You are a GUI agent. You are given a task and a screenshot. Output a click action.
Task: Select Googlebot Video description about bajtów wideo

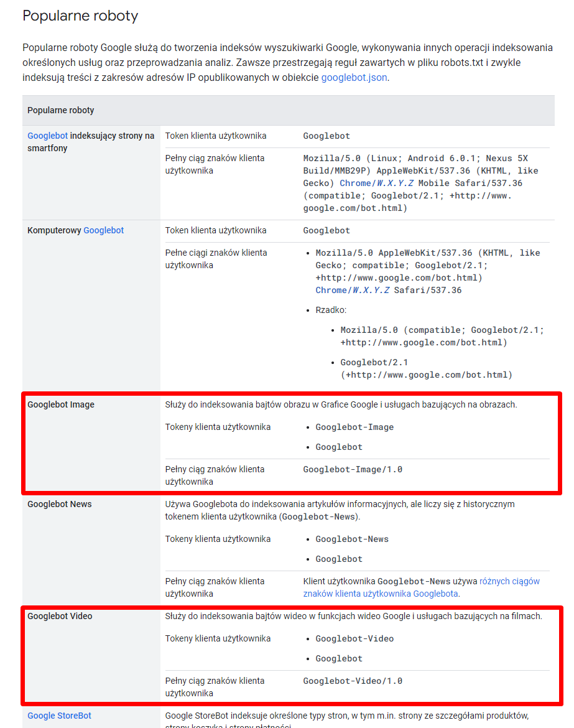point(354,616)
